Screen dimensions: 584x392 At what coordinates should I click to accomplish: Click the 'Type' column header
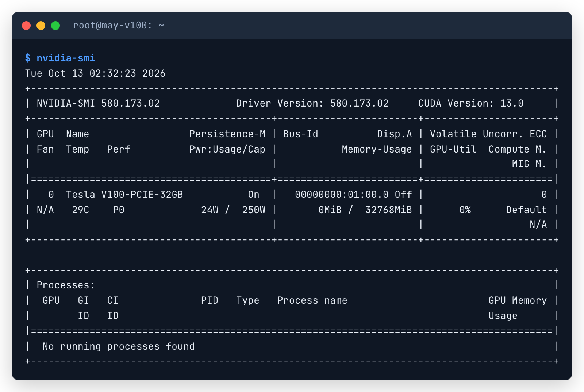248,300
